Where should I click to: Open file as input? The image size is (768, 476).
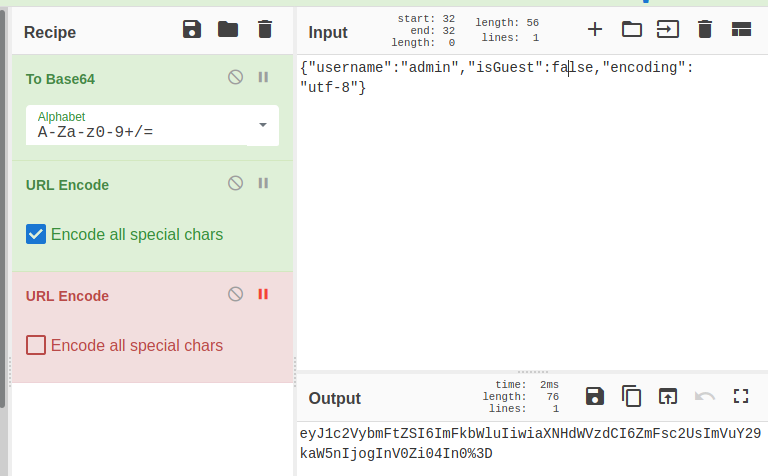click(667, 29)
